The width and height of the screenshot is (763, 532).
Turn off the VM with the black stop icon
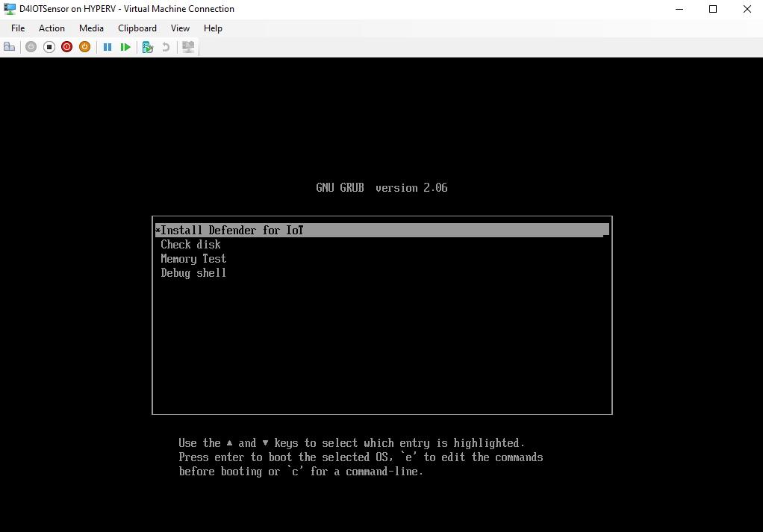(x=49, y=47)
